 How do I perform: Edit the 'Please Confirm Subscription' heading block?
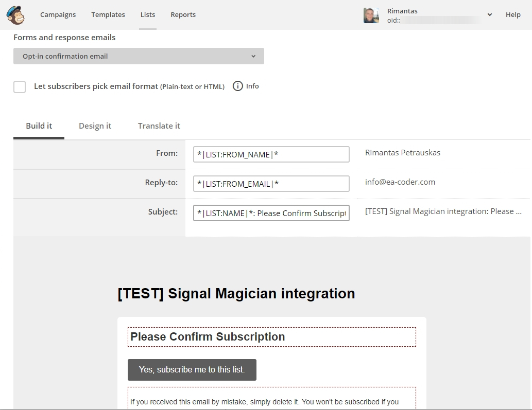271,337
